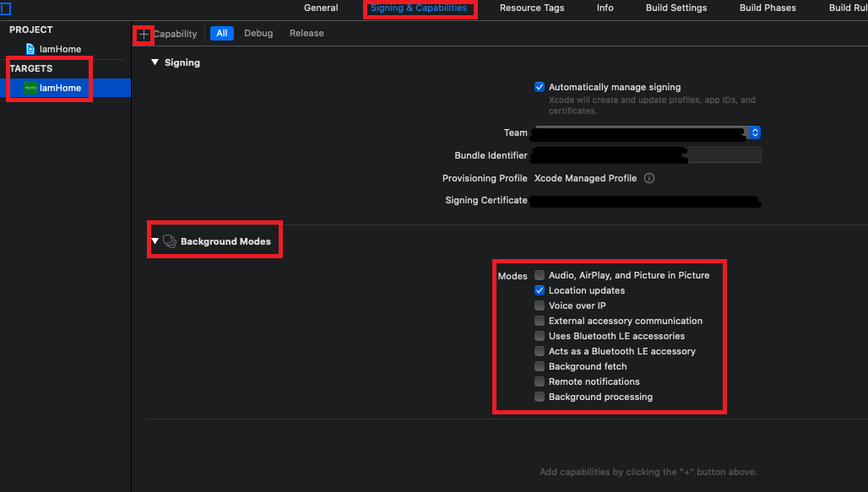Click the Team label text
Screen dimensions: 868x492
pos(515,132)
